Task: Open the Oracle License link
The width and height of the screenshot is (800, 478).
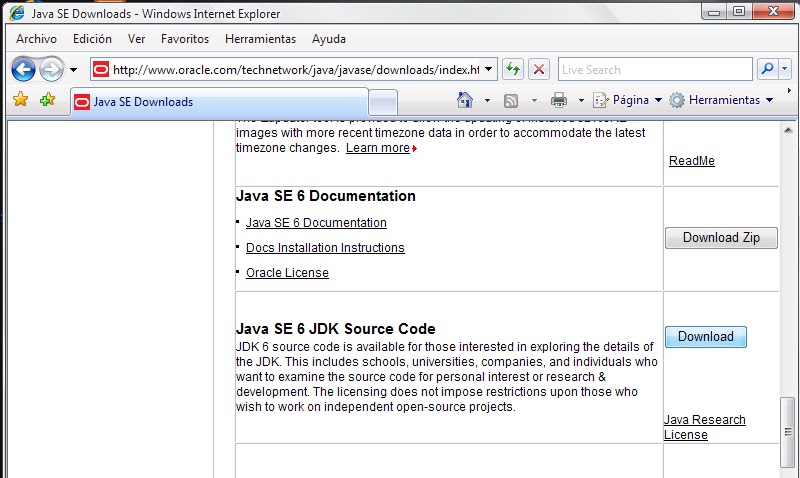Action: point(287,273)
